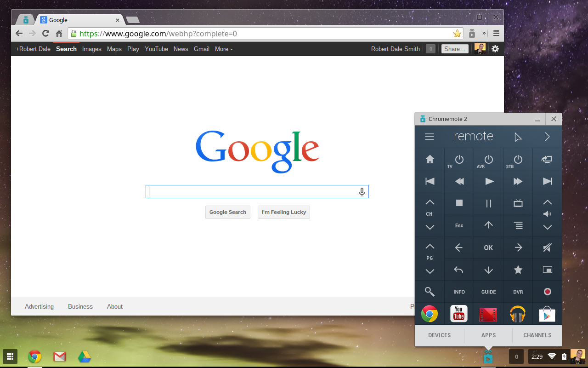Launch Chrome from the remote app row
Viewport: 588px width, 368px height.
(430, 314)
